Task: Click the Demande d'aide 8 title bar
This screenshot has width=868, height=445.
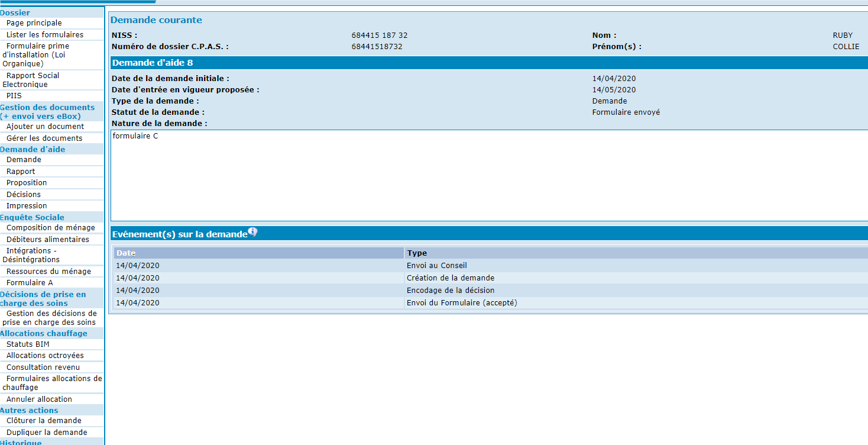Action: click(x=489, y=63)
